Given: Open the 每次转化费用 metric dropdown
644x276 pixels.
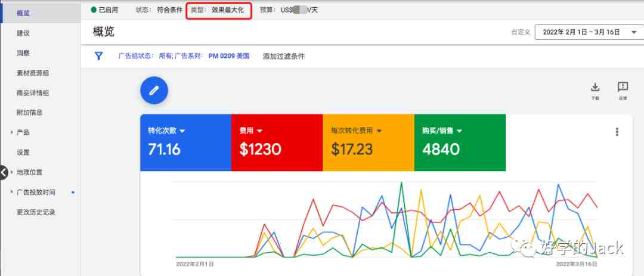Looking at the screenshot, I should click(x=379, y=131).
